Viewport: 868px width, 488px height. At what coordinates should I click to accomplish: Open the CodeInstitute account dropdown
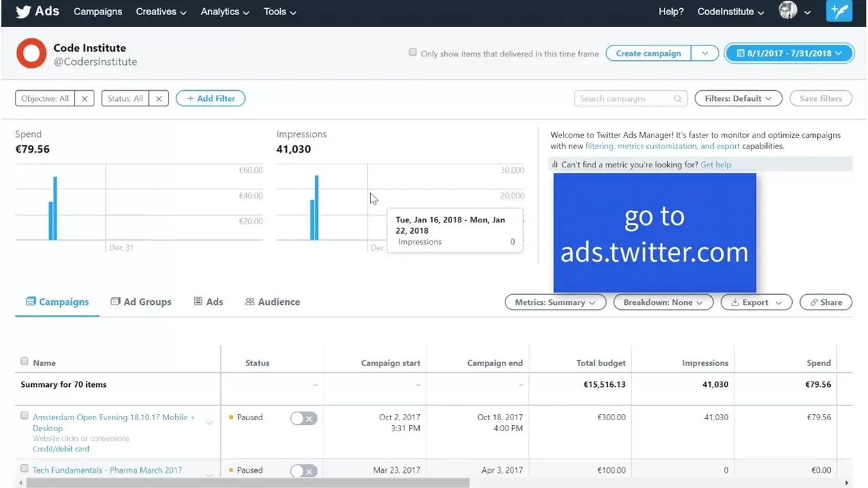click(731, 12)
